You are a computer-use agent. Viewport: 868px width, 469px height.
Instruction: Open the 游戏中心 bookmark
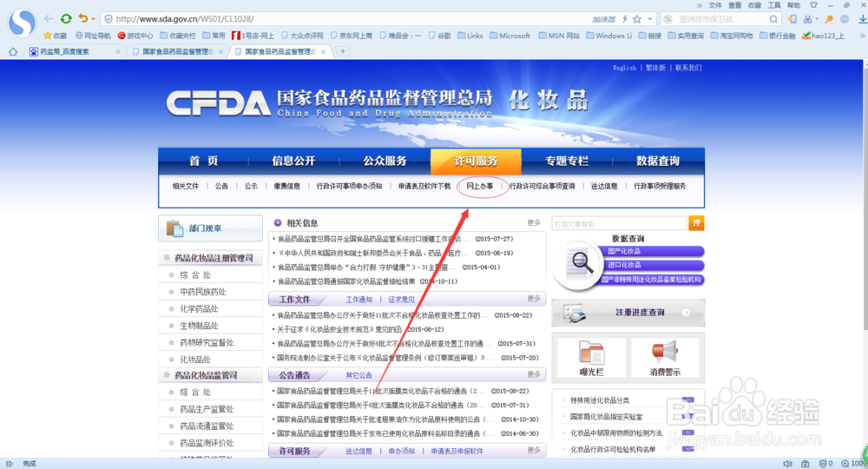pos(135,36)
